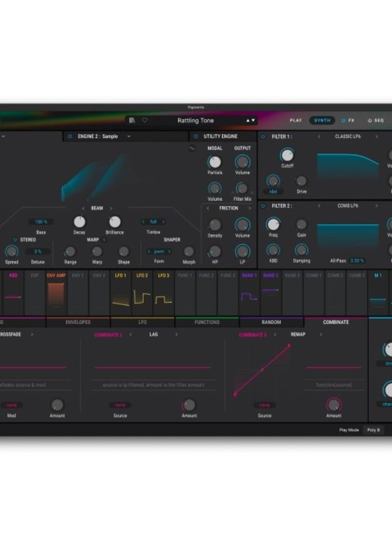This screenshot has height=549, width=392.
Task: Click the Filter 2 Freq knob
Action: (273, 225)
